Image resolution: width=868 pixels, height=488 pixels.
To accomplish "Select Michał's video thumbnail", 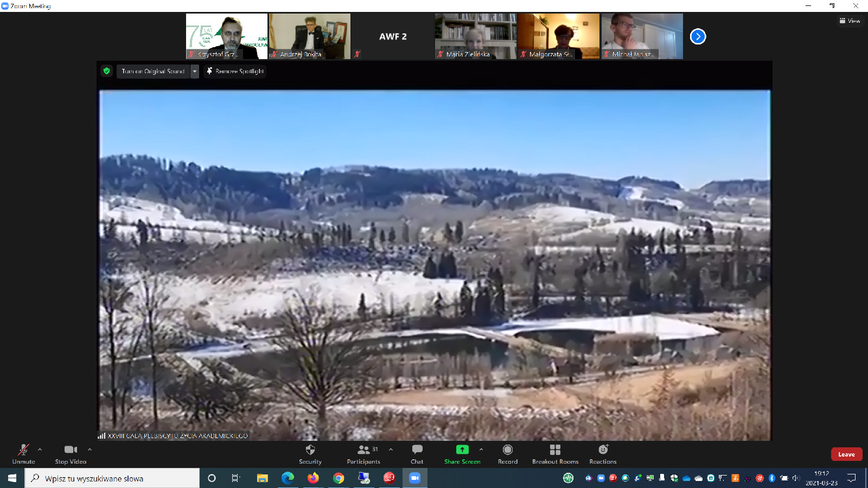I will [x=642, y=36].
